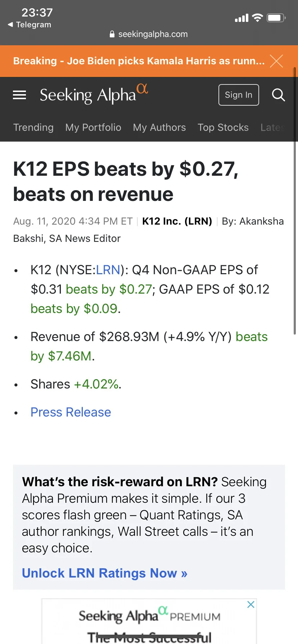298x644 pixels.
Task: Close the Seeking Alpha Premium ad
Action: [251, 604]
